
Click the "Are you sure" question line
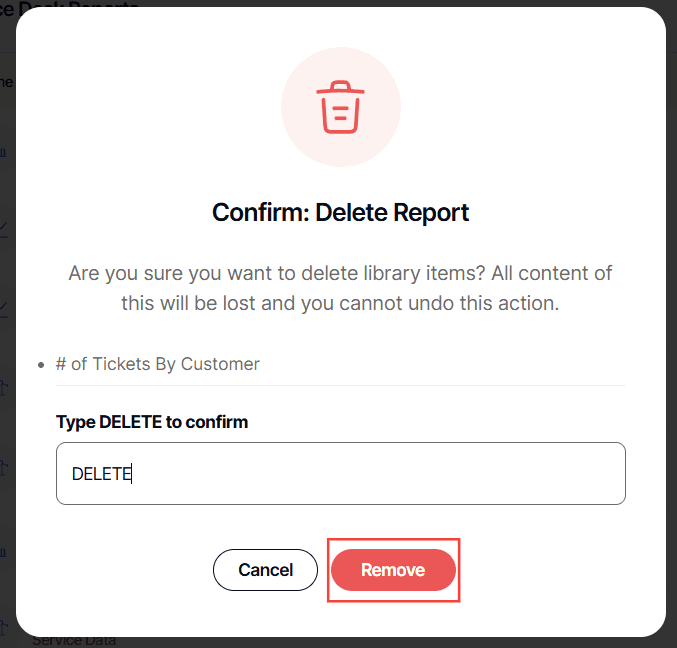pyautogui.click(x=340, y=273)
